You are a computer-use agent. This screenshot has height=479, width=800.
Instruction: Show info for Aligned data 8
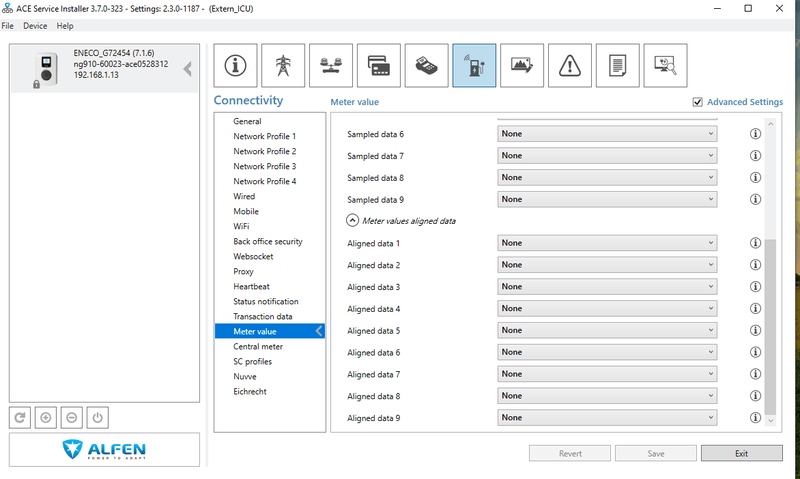[756, 396]
